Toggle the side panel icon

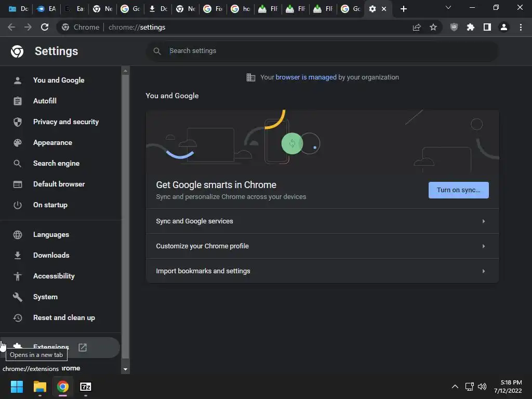click(x=487, y=27)
